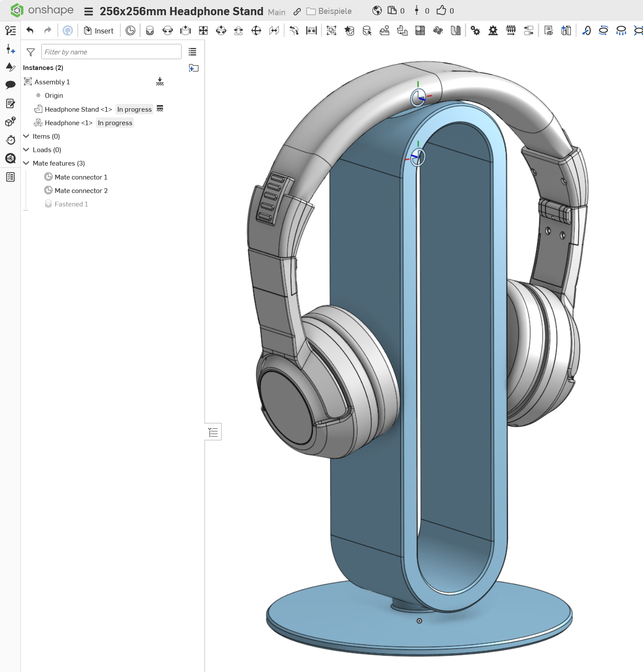Toggle the assembly list panel icon
This screenshot has width=643, height=672.
coord(10,30)
